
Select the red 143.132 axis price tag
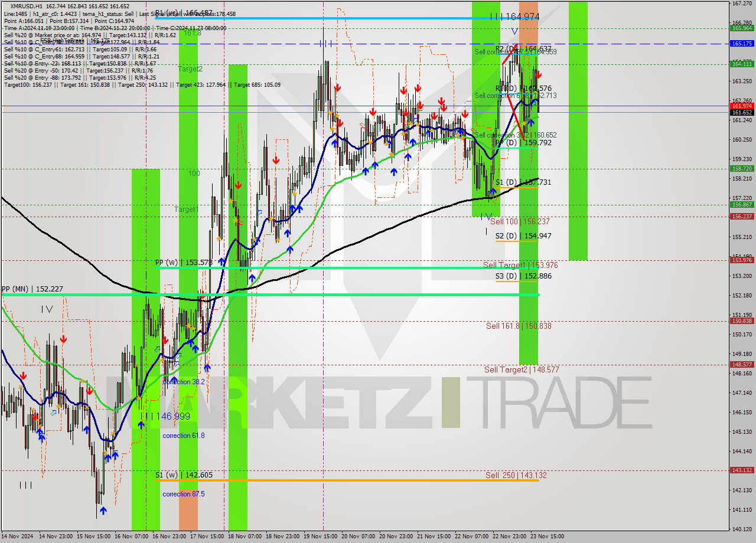click(742, 470)
